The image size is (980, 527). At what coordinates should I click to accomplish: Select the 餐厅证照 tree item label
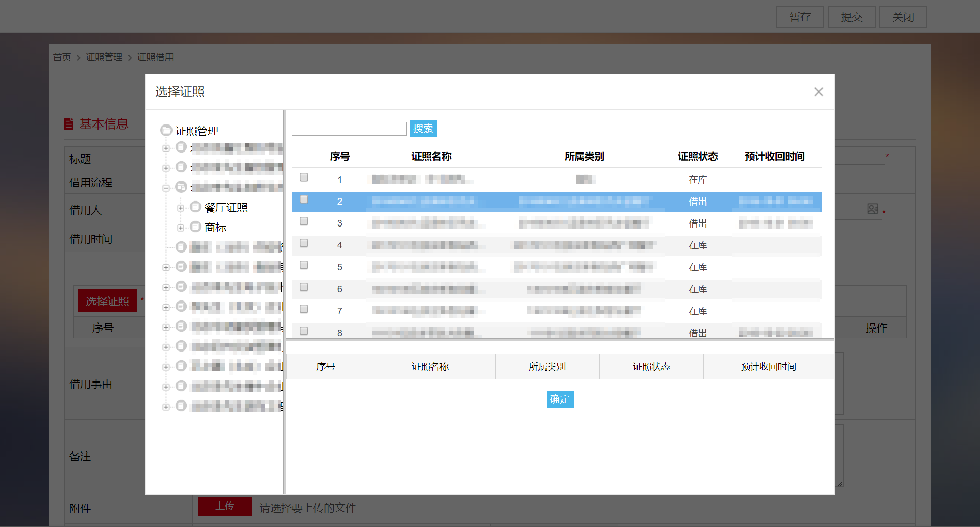226,208
